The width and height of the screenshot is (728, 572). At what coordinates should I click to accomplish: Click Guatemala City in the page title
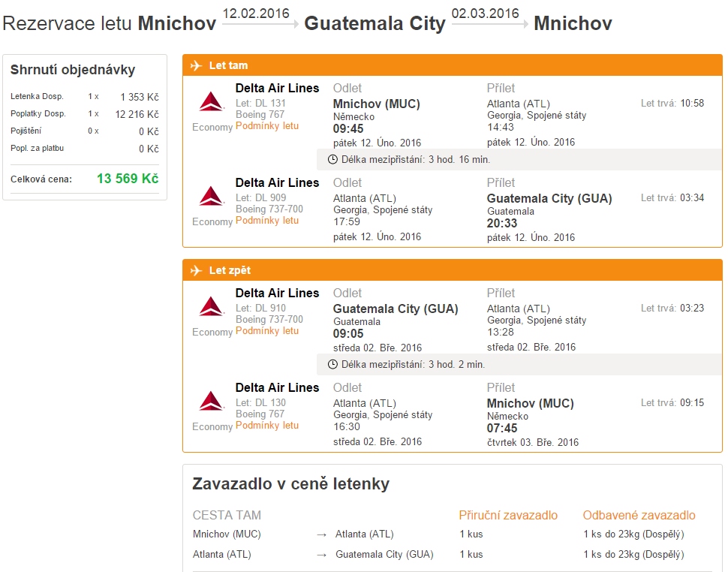pyautogui.click(x=375, y=23)
